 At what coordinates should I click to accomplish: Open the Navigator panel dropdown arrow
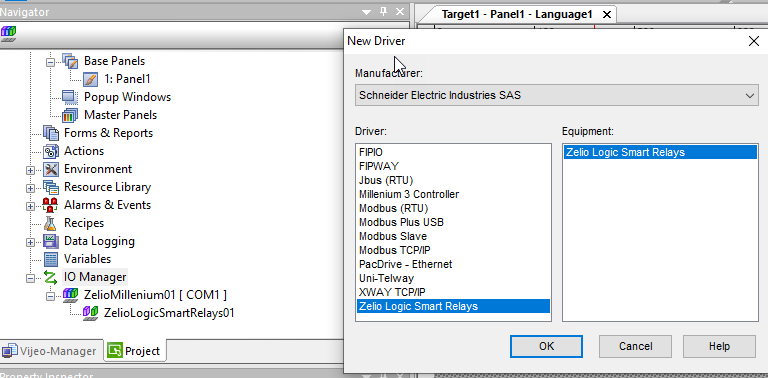[366, 12]
